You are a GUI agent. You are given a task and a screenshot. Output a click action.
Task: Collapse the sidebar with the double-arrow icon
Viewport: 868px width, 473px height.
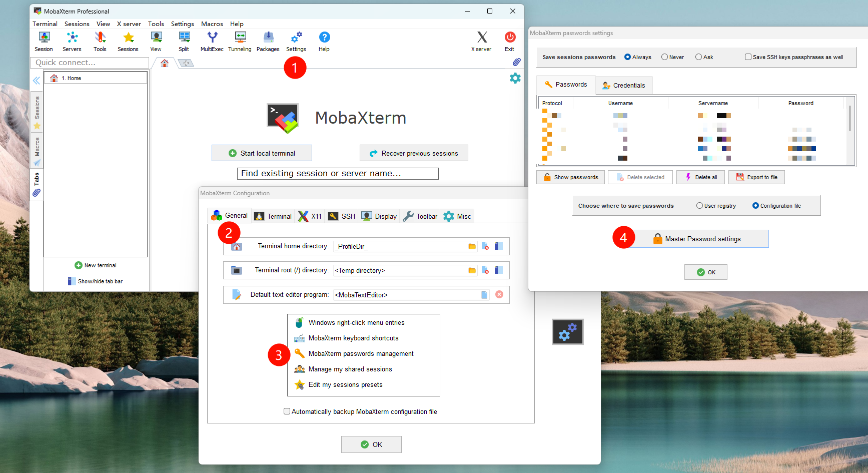coord(37,81)
